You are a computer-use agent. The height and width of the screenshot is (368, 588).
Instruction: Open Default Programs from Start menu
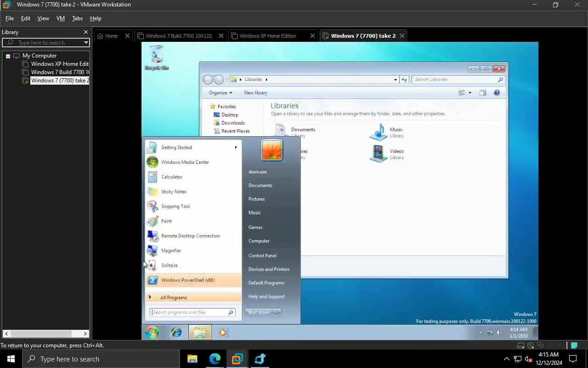(x=266, y=283)
